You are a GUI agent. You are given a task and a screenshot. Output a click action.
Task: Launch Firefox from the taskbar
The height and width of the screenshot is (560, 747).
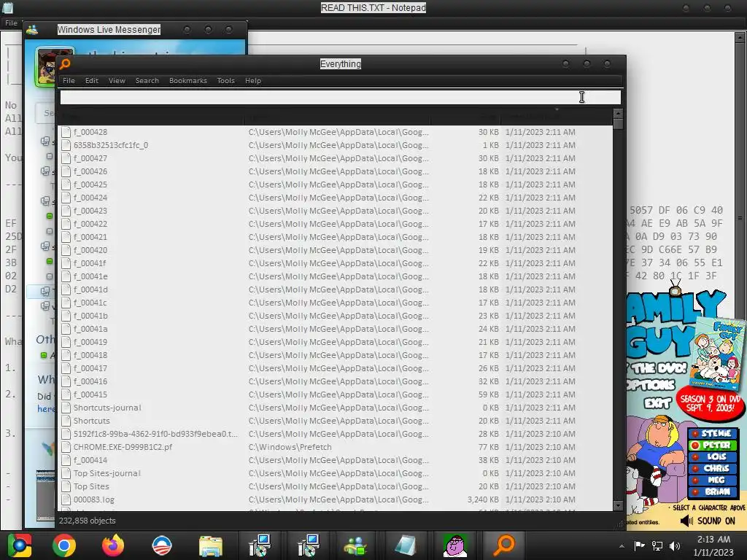(113, 545)
